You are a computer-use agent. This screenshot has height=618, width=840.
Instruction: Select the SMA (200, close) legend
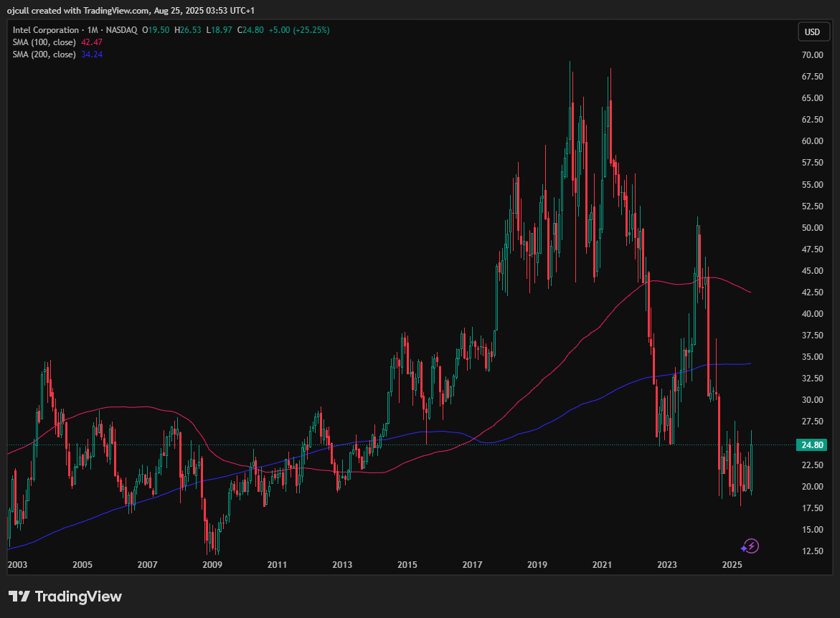tap(44, 54)
